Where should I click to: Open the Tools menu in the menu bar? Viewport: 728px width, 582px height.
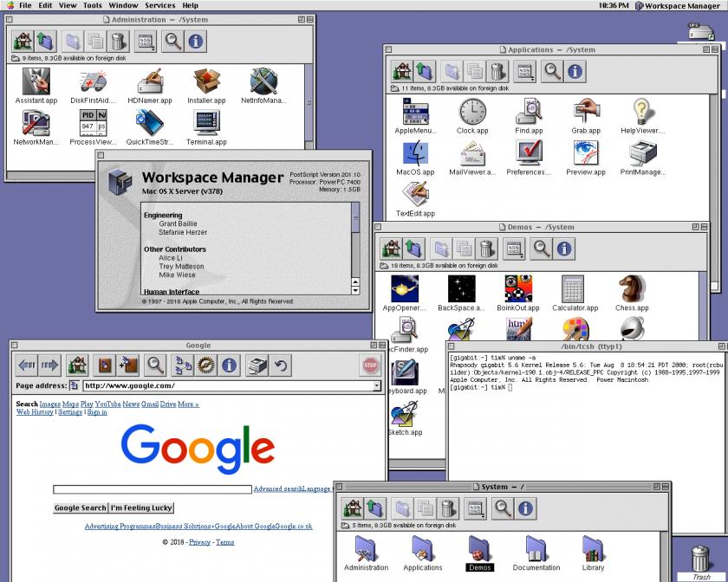tap(93, 5)
